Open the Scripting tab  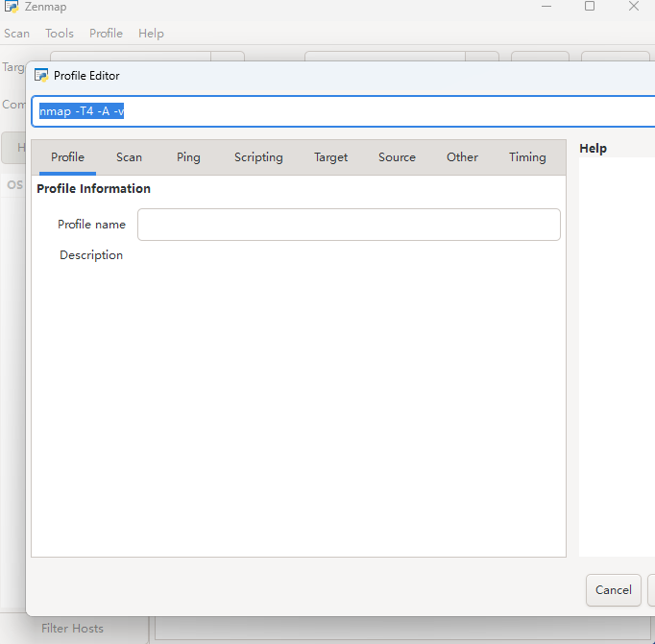point(258,157)
